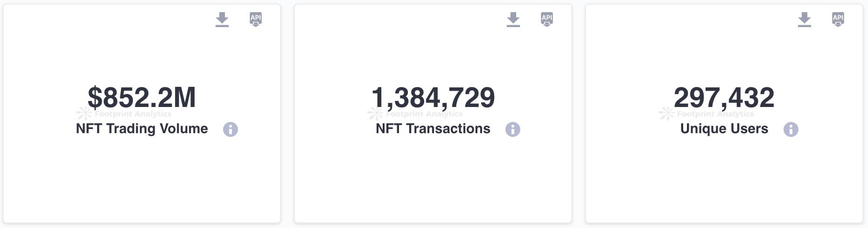Download the Unique Users card data
The width and height of the screenshot is (868, 228).
pyautogui.click(x=805, y=20)
